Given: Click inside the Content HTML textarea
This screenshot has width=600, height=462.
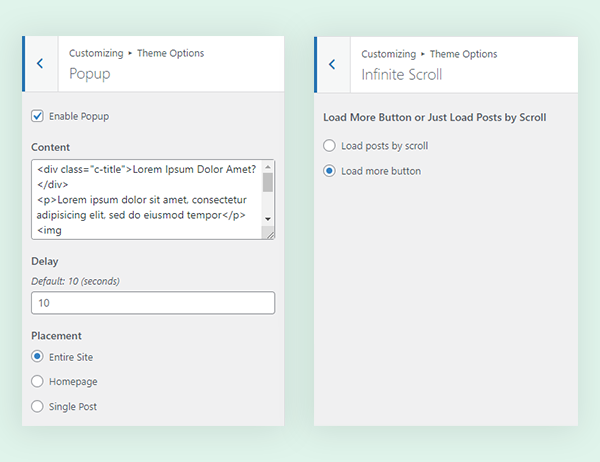Looking at the screenshot, I should (145, 199).
